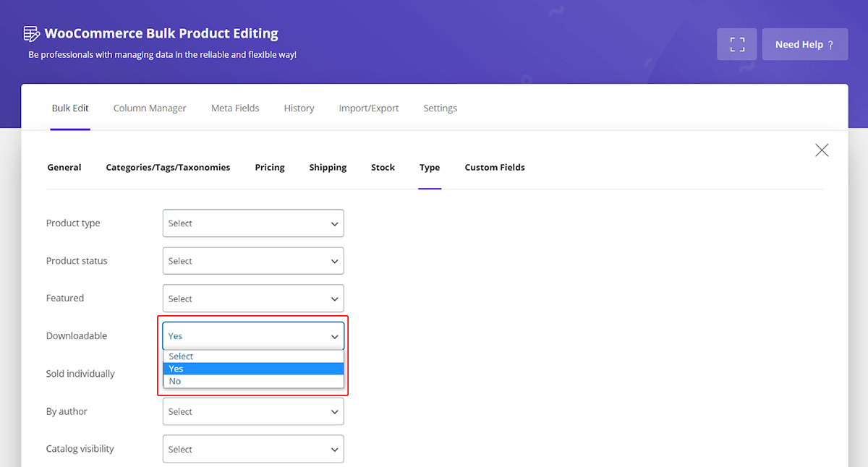Open the History tab
Image resolution: width=868 pixels, height=467 pixels.
coord(299,108)
